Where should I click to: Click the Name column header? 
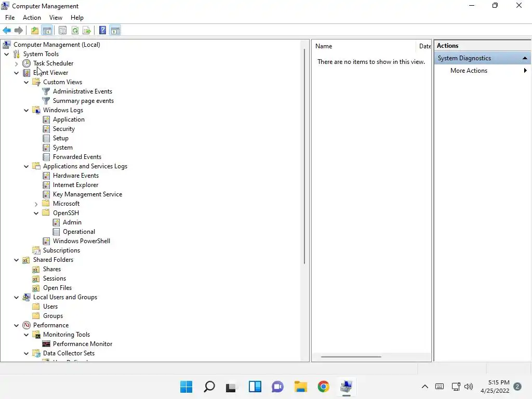coord(364,46)
